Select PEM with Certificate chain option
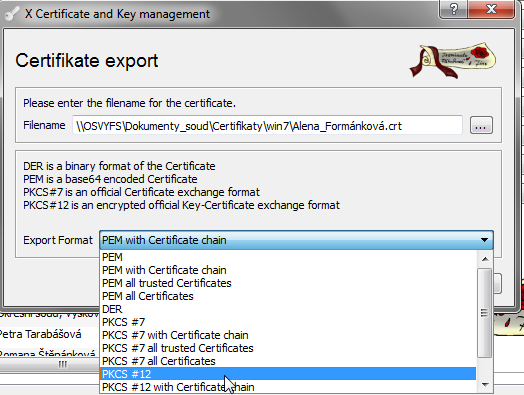This screenshot has width=524, height=395. click(288, 270)
